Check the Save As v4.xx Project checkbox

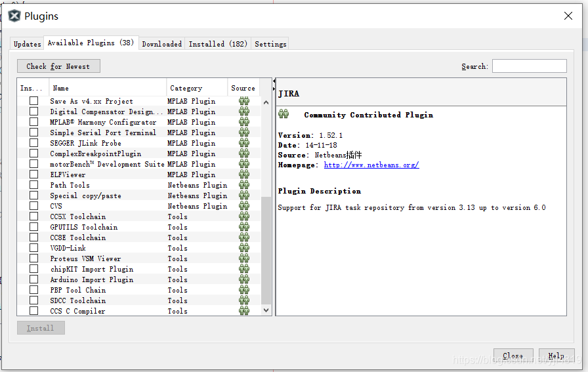pyautogui.click(x=33, y=101)
